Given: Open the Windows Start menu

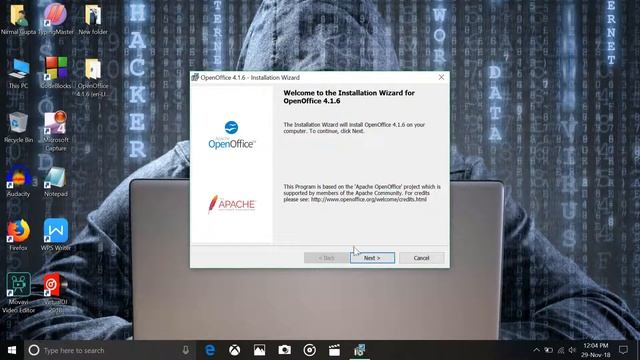Looking at the screenshot, I should tap(12, 350).
